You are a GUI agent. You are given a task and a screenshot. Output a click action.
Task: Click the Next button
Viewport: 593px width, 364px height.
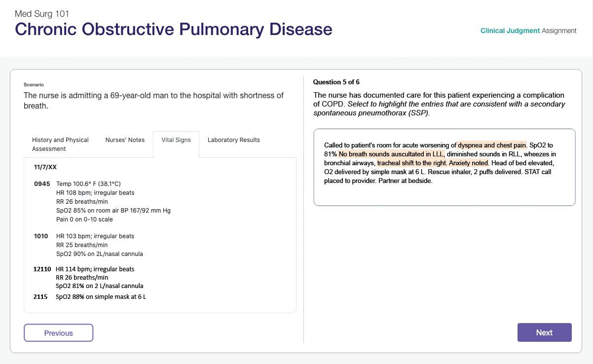pyautogui.click(x=544, y=332)
